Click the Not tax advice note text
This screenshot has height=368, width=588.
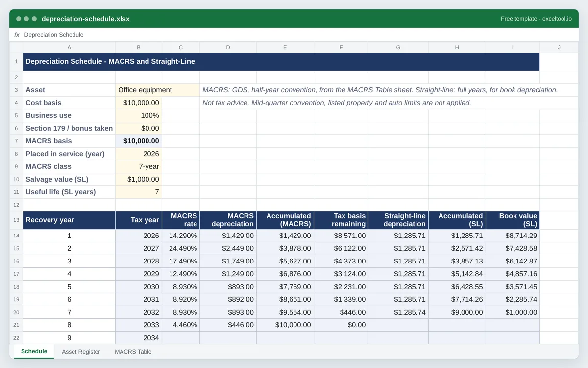click(337, 103)
